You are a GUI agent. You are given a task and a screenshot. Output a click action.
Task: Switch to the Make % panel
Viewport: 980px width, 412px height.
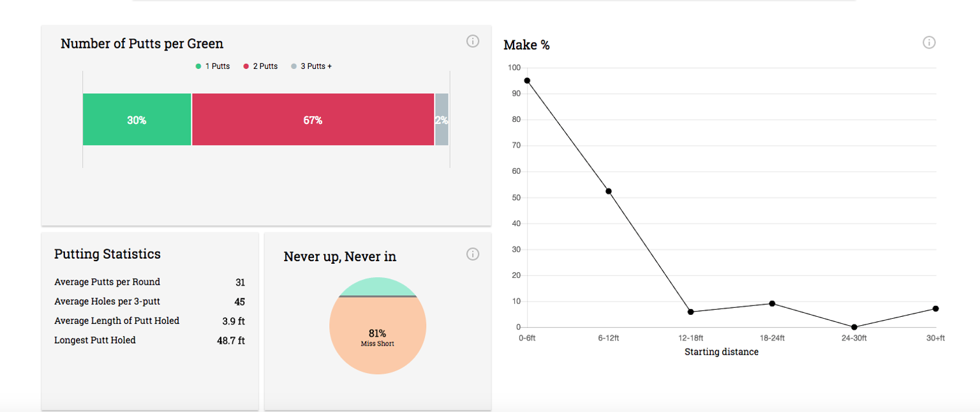(x=527, y=45)
